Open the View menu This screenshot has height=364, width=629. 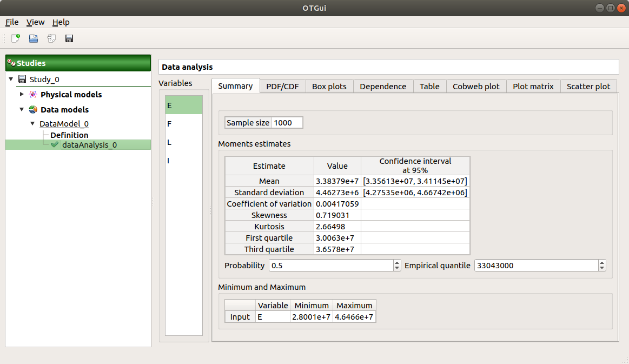tap(35, 22)
